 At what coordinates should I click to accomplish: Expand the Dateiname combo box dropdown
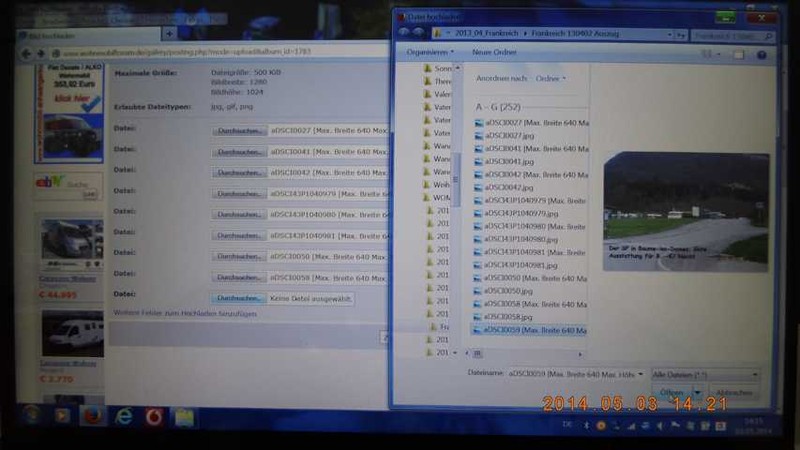(639, 374)
